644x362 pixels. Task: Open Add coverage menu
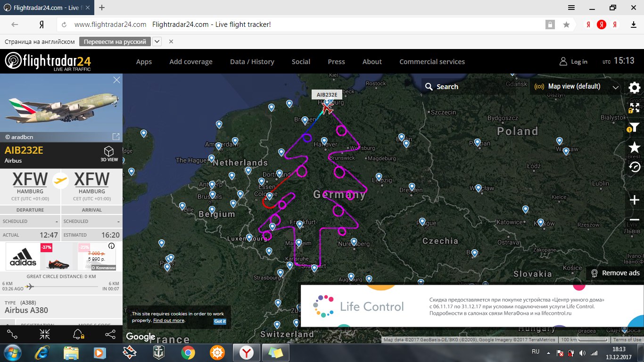(191, 62)
